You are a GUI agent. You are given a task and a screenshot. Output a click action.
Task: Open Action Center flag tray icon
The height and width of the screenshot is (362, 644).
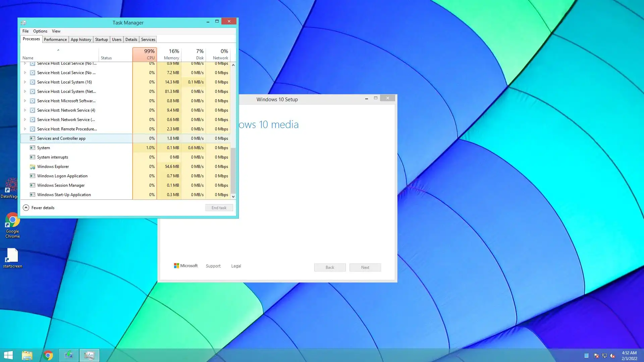click(x=596, y=356)
